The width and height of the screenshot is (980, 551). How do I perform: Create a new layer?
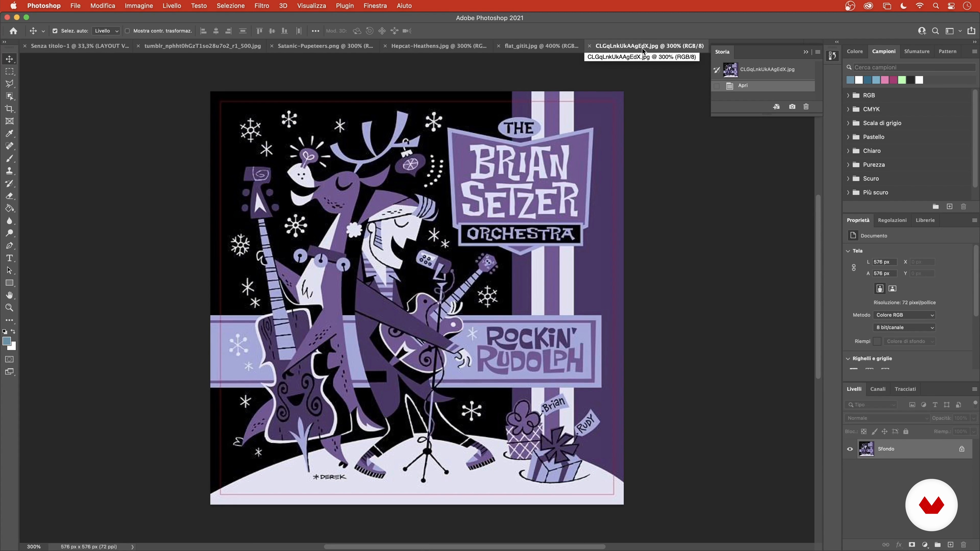tap(950, 545)
